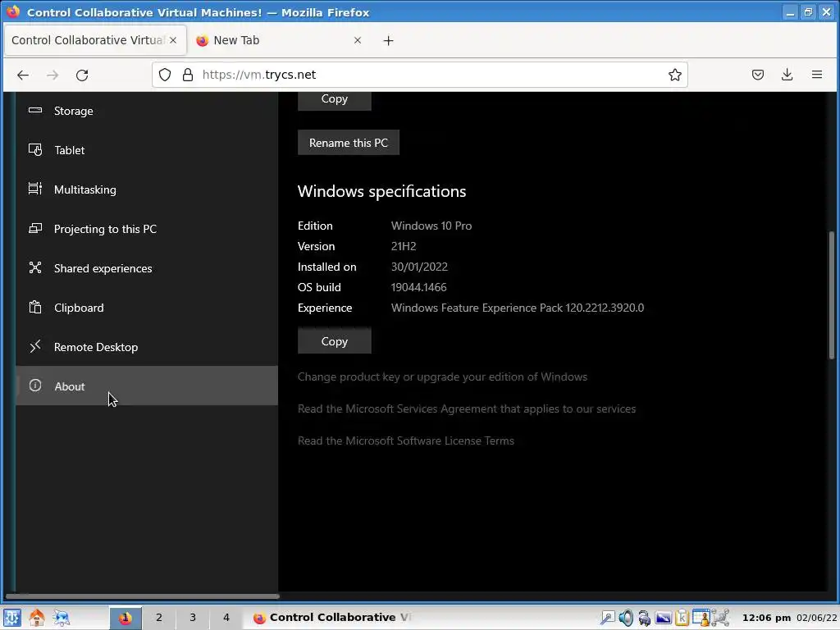Click the Multitasking sidebar icon
The width and height of the screenshot is (840, 630).
[x=35, y=189]
